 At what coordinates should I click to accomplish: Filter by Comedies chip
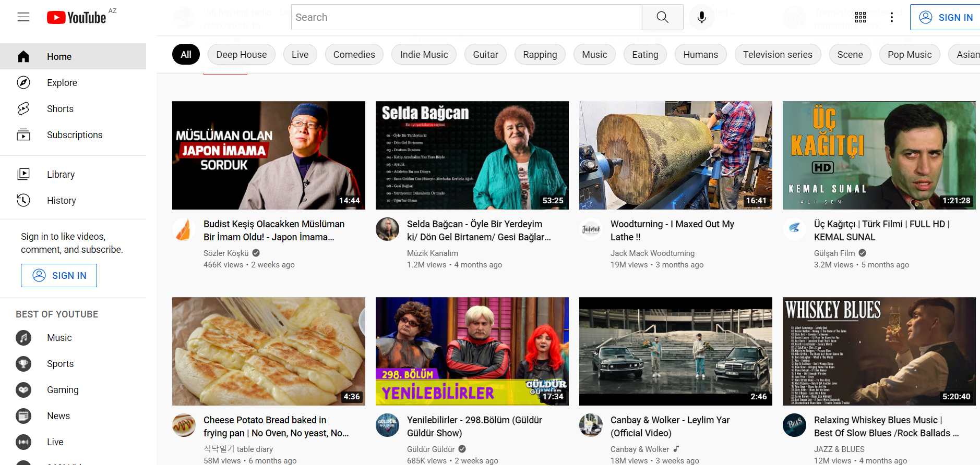(x=354, y=55)
